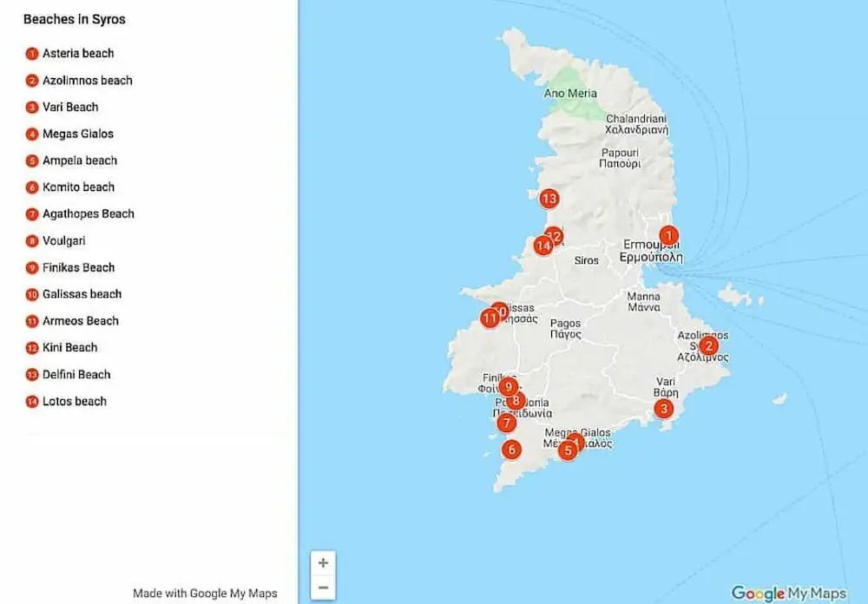Click map marker 2 at Azolimnos
This screenshot has height=604, width=868.
click(708, 345)
